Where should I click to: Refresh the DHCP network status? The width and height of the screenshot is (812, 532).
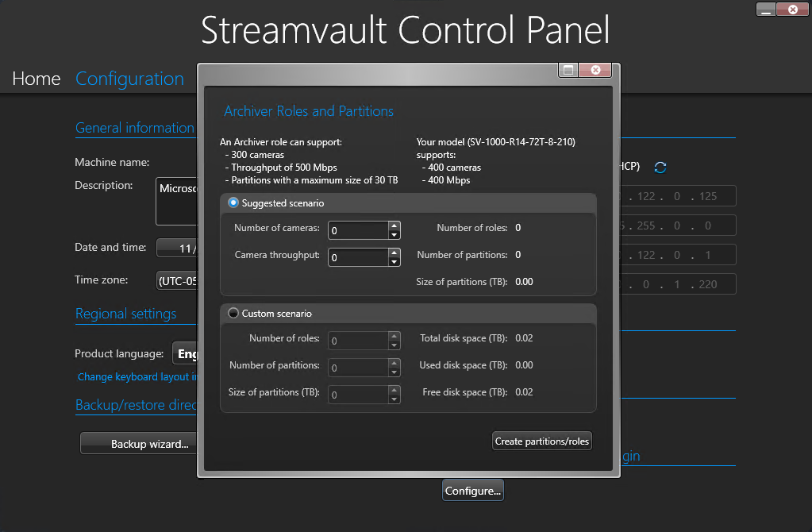pos(659,167)
